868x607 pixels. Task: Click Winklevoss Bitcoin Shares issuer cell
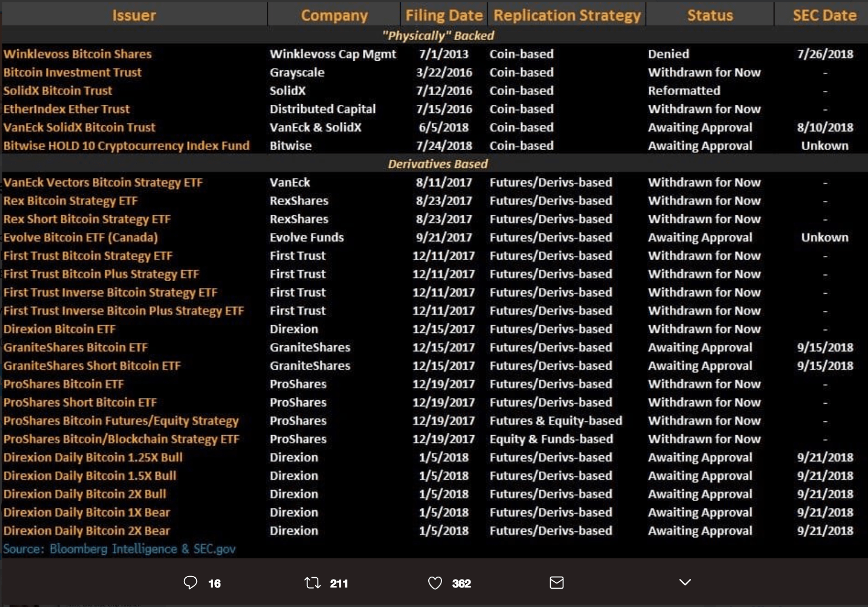[78, 54]
